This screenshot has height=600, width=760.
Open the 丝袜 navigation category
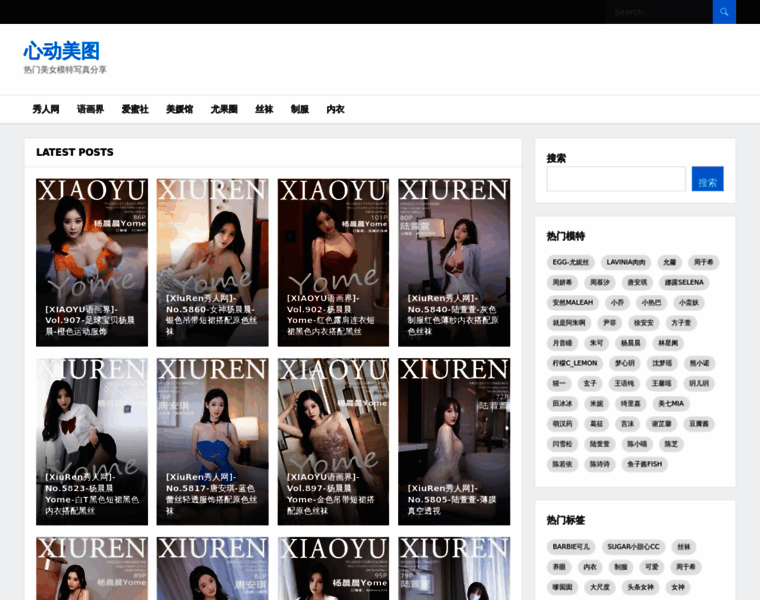pyautogui.click(x=264, y=109)
